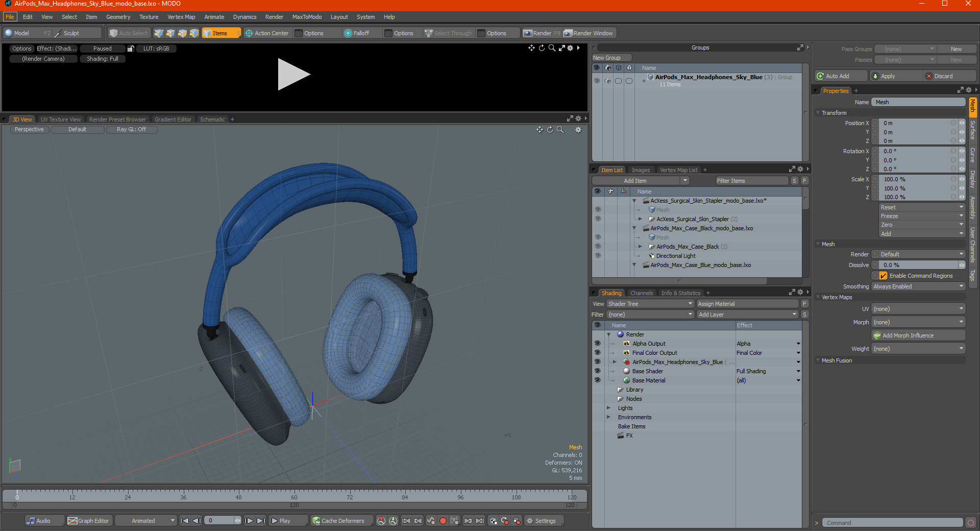Toggle the red record auto-key button
The width and height of the screenshot is (980, 531).
(x=443, y=521)
